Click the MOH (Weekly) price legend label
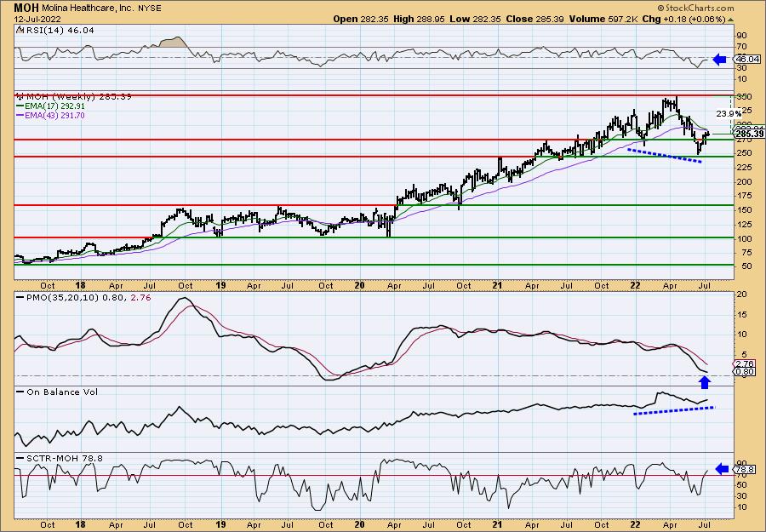Viewport: 766px width, 532px height. coord(78,97)
